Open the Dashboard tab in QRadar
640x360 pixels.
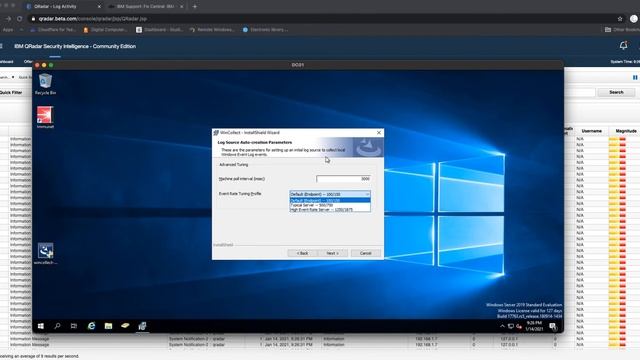click(x=7, y=62)
